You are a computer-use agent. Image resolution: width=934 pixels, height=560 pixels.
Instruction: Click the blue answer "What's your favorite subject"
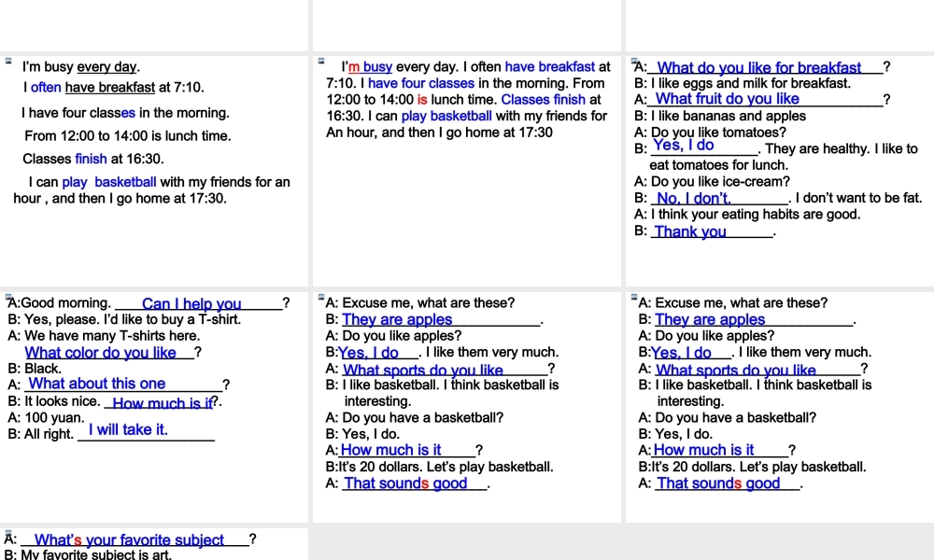point(129,540)
